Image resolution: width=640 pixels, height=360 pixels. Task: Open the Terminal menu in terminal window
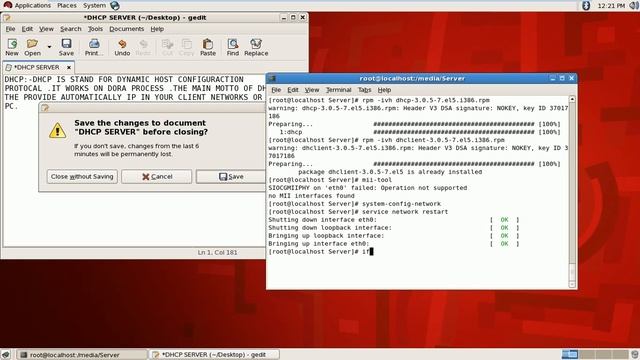coord(338,90)
